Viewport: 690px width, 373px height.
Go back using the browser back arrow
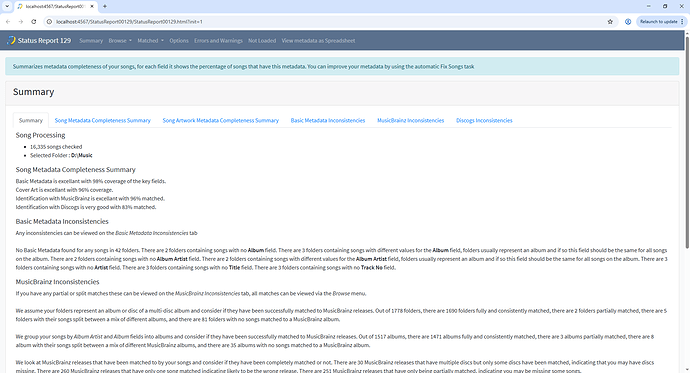tap(8, 22)
